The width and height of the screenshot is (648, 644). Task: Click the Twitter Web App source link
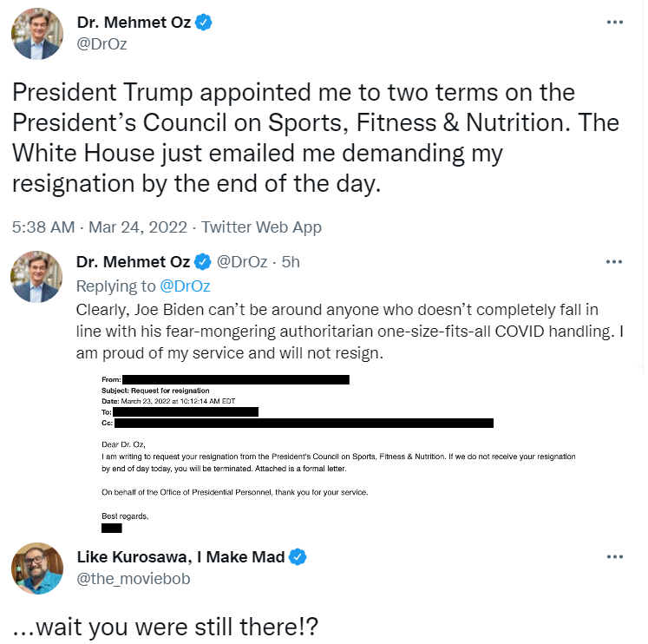tap(262, 227)
